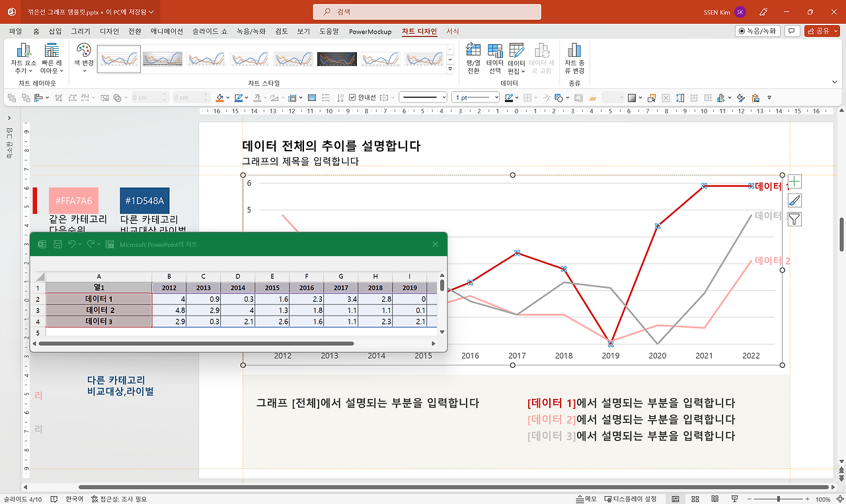Expand the chart styles gallery More arrow
Screen dimensions: 846x504
click(x=450, y=69)
